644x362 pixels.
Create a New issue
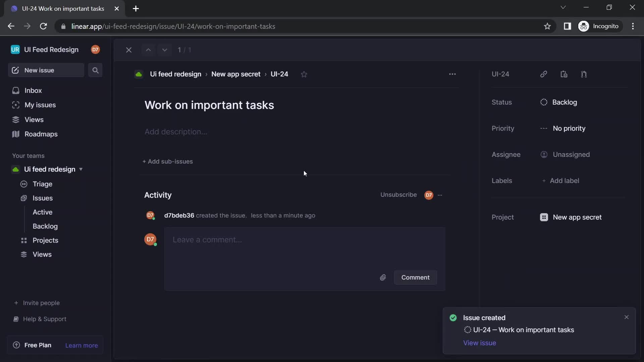click(x=46, y=70)
